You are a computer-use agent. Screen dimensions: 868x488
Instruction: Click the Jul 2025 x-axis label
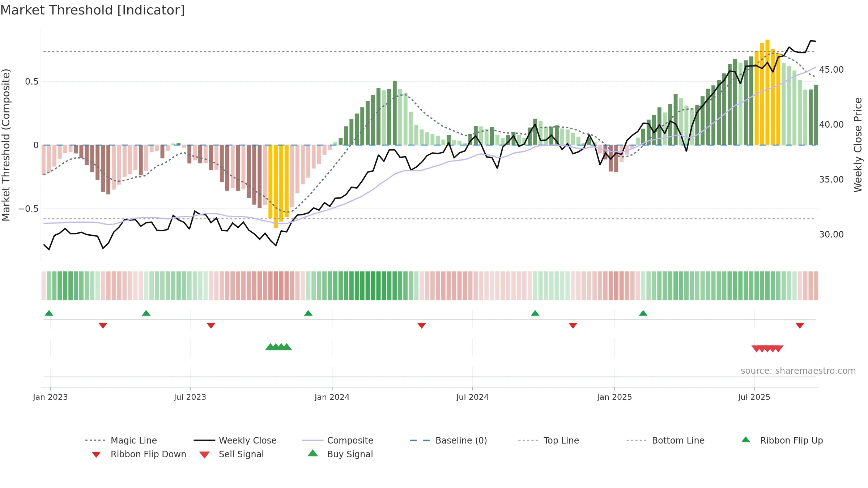coord(754,397)
